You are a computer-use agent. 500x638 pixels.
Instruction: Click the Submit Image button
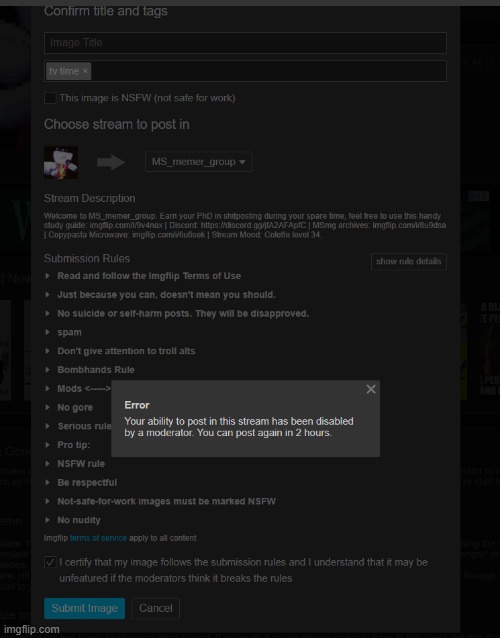[x=84, y=608]
